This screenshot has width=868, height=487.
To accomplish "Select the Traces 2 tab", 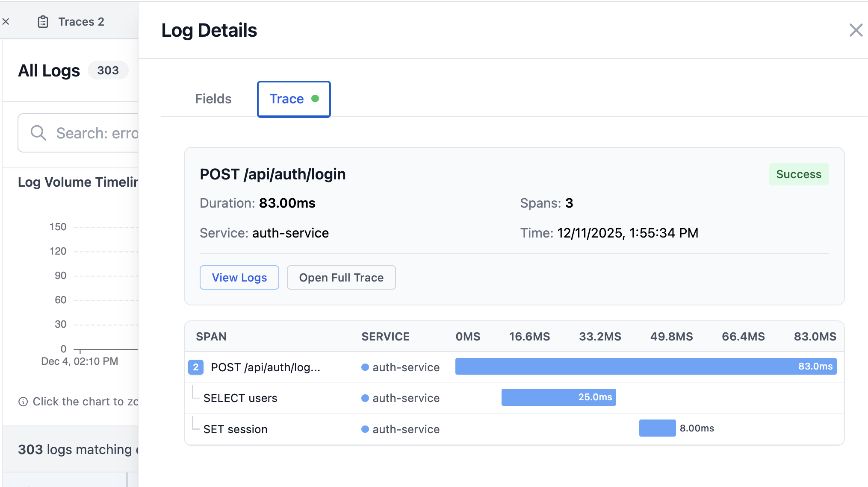I will pos(80,21).
